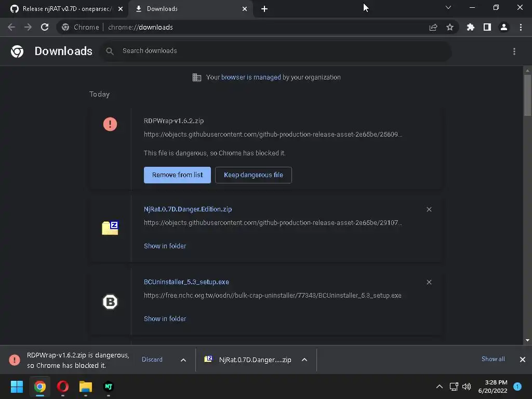This screenshot has height=399, width=532.
Task: Toggle the side panel icon
Action: click(487, 27)
